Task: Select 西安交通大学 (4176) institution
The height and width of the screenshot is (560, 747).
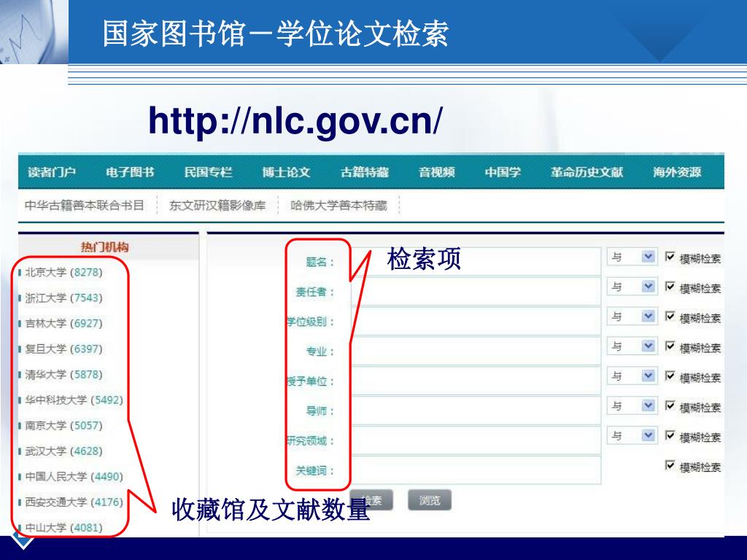Action: click(74, 502)
